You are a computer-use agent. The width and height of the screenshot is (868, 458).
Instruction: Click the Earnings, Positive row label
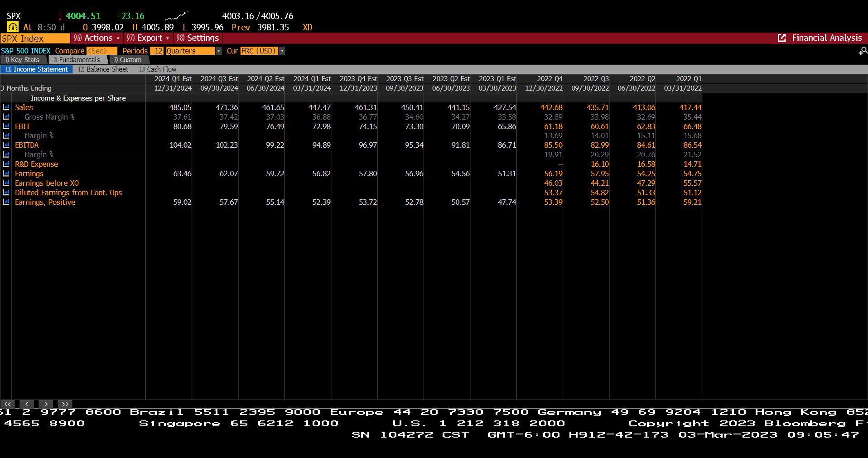[45, 202]
